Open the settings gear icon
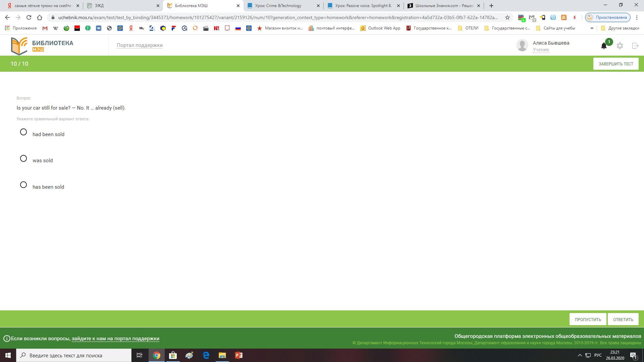The image size is (644, 362). tap(620, 46)
